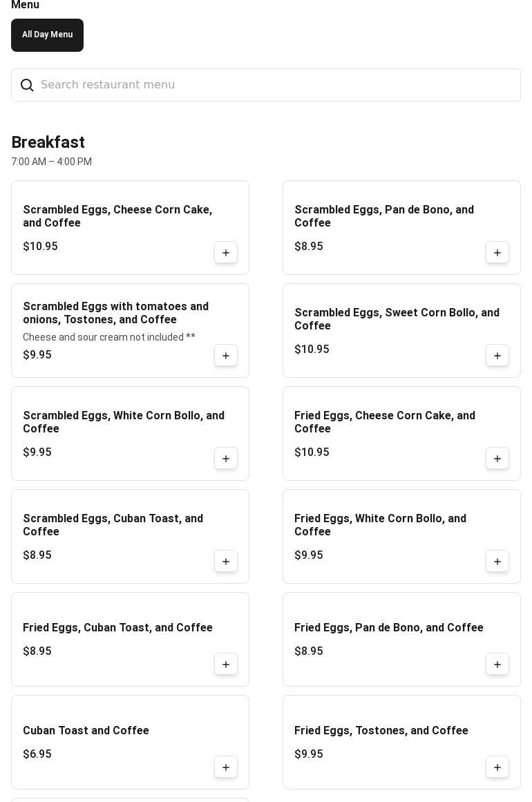Viewport: 532px width, 802px height.
Task: View Scrambled Eggs, Sweet Corn Bollo item
Action: click(397, 319)
